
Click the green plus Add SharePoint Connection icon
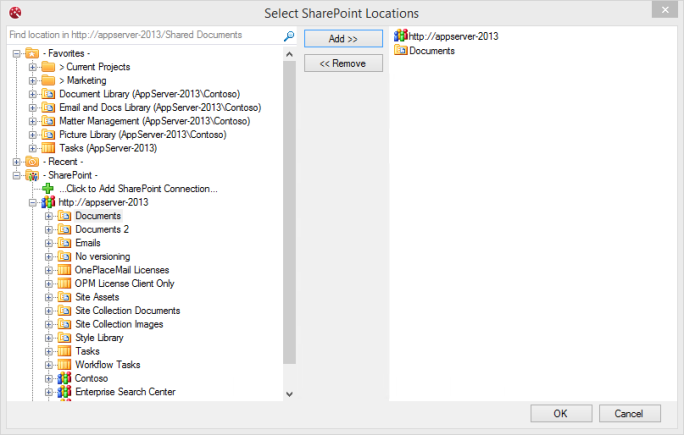[48, 188]
